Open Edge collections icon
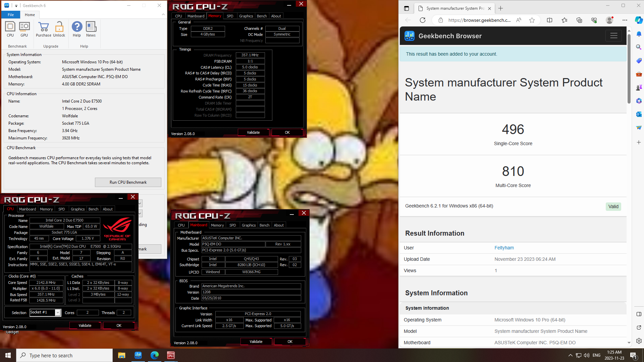The image size is (644, 362). click(x=579, y=20)
